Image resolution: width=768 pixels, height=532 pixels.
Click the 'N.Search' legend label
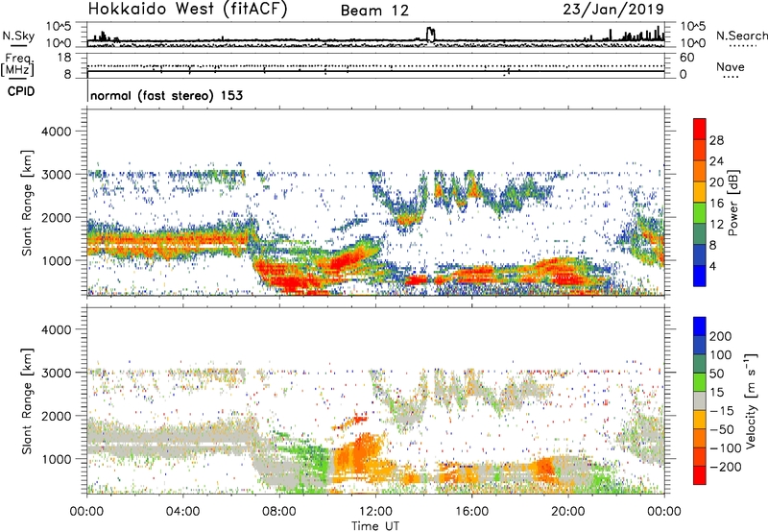pyautogui.click(x=741, y=36)
